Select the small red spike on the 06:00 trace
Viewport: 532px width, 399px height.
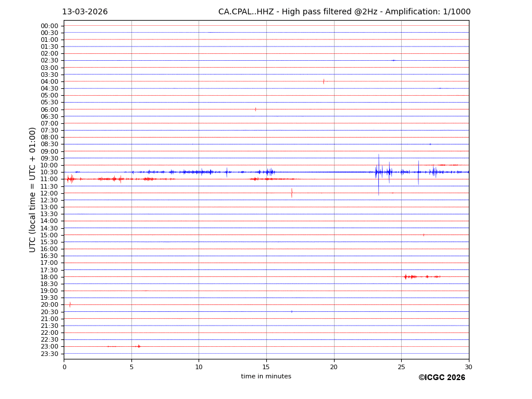[x=255, y=109]
